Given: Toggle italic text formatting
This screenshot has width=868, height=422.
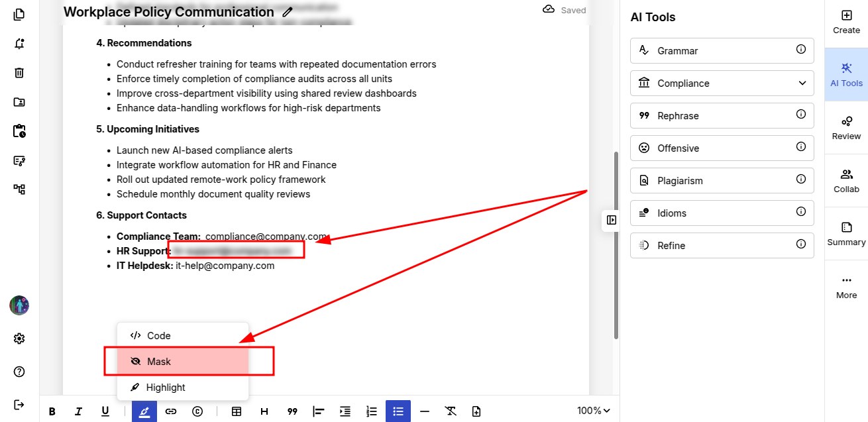Looking at the screenshot, I should tap(78, 411).
